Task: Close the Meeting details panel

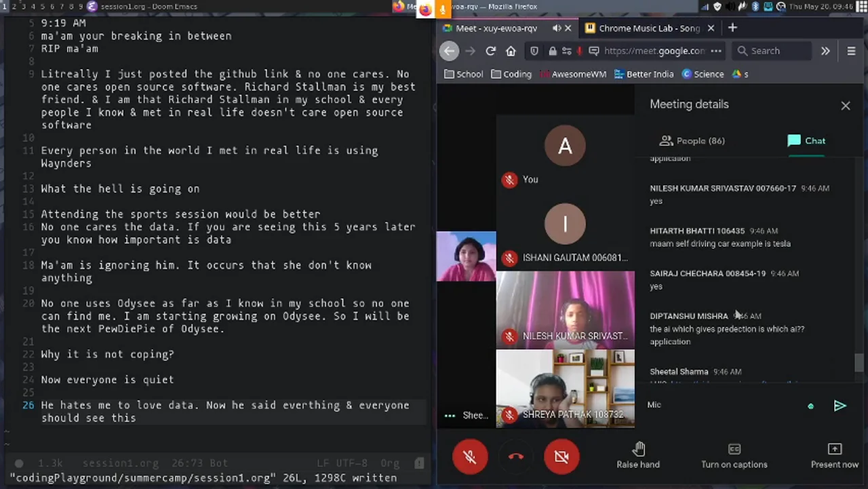Action: [845, 106]
